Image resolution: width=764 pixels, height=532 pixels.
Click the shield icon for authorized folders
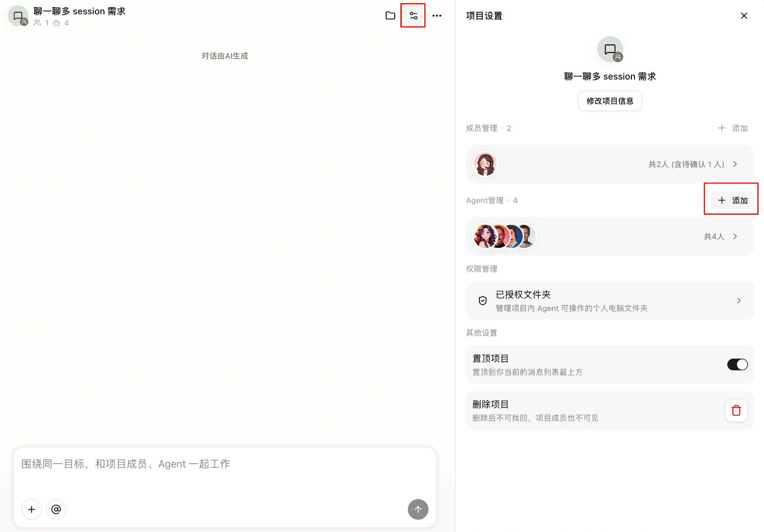click(482, 300)
